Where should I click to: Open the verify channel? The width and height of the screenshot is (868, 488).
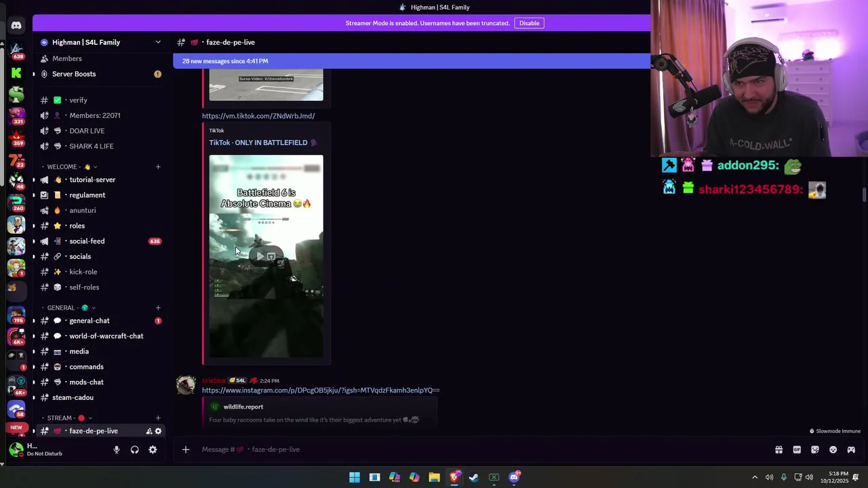pos(100,100)
